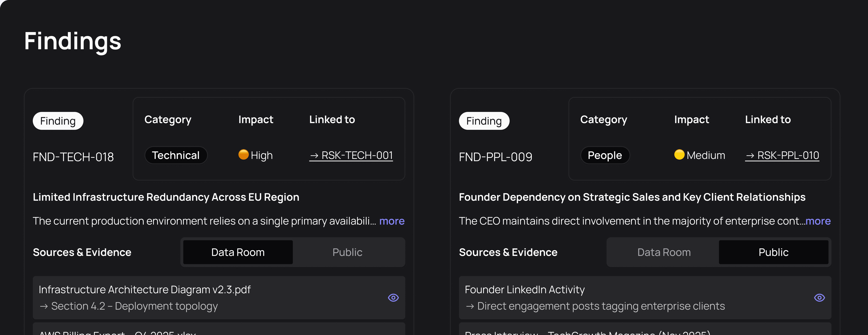
Task: Preview Infrastructure Architecture Diagram with eye icon
Action: pos(393,298)
